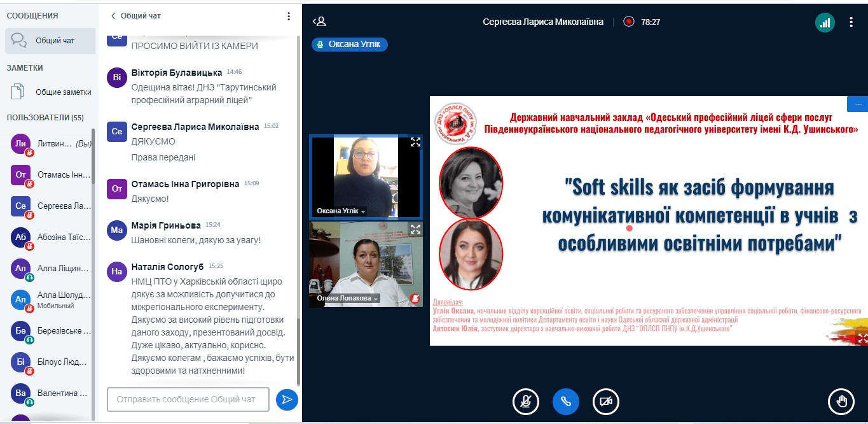Click the leave audio phone button
Screen dimensions: 868x424
click(x=565, y=401)
